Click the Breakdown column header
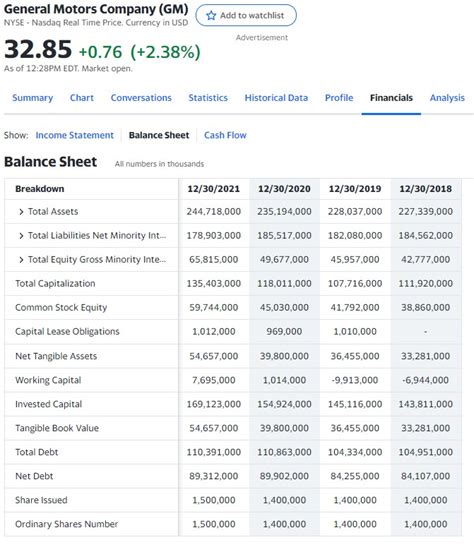 [x=40, y=189]
